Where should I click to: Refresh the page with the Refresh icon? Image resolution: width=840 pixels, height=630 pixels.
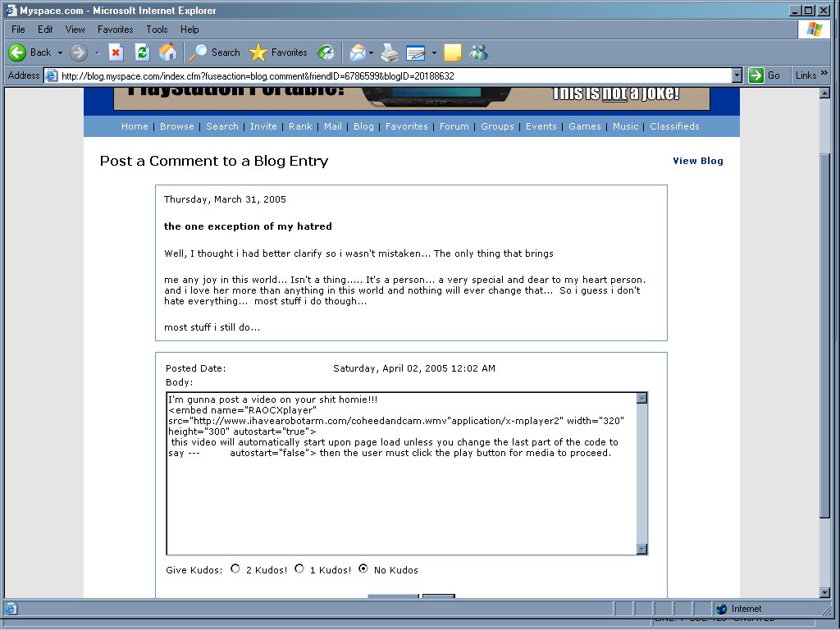point(142,52)
